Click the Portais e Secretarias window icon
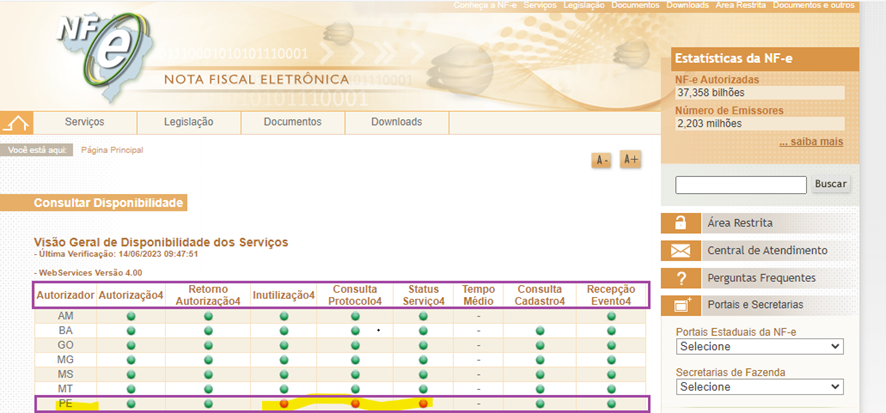The width and height of the screenshot is (886, 413). [680, 305]
